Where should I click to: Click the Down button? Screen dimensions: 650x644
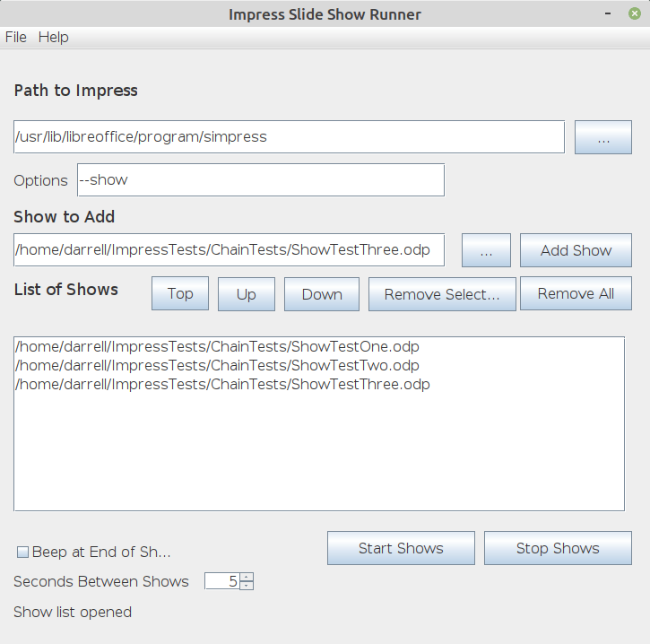click(322, 294)
